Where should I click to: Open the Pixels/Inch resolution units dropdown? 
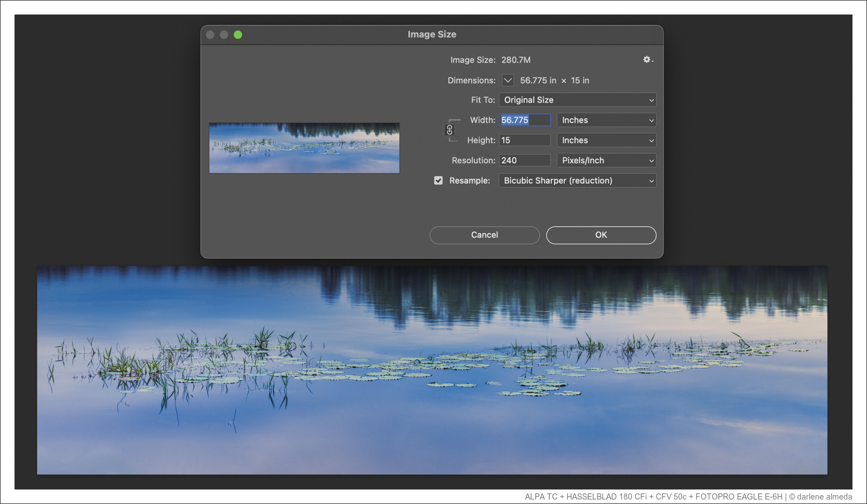607,160
